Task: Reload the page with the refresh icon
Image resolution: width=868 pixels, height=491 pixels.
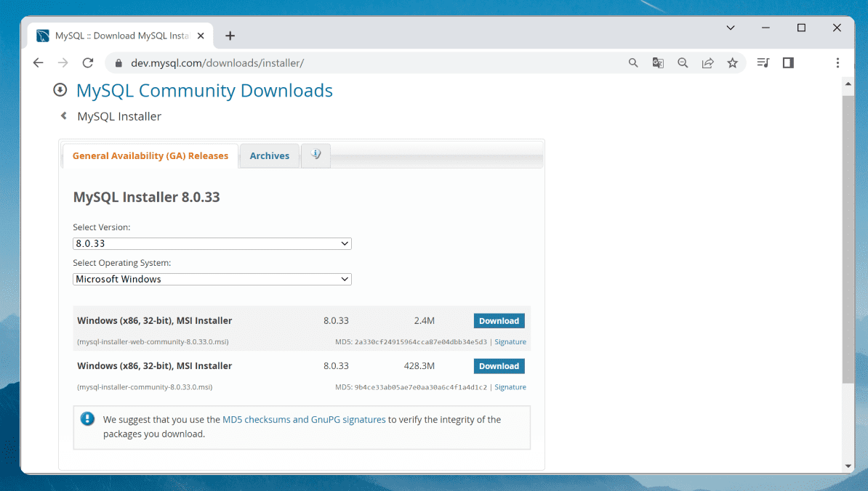Action: click(88, 62)
